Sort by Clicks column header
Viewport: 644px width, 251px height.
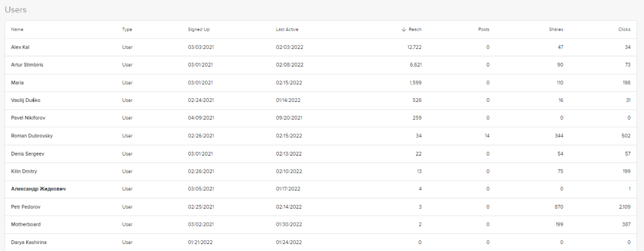[x=624, y=29]
